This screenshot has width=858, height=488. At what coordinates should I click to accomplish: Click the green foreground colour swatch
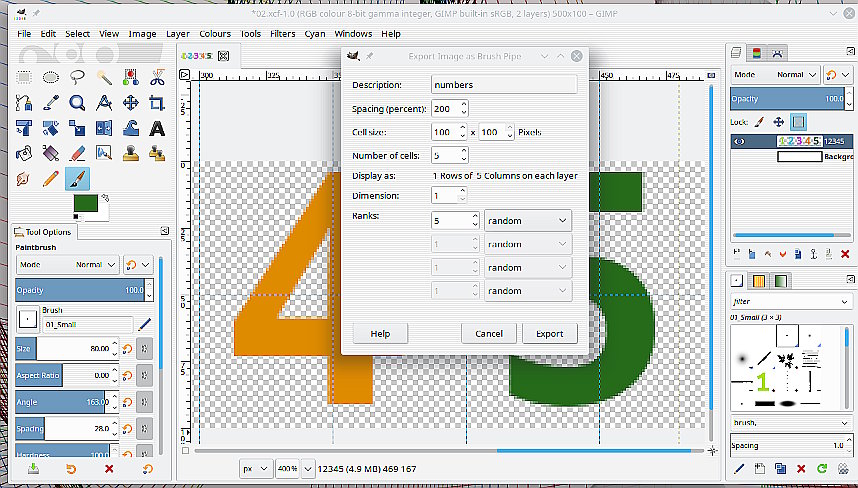(85, 203)
